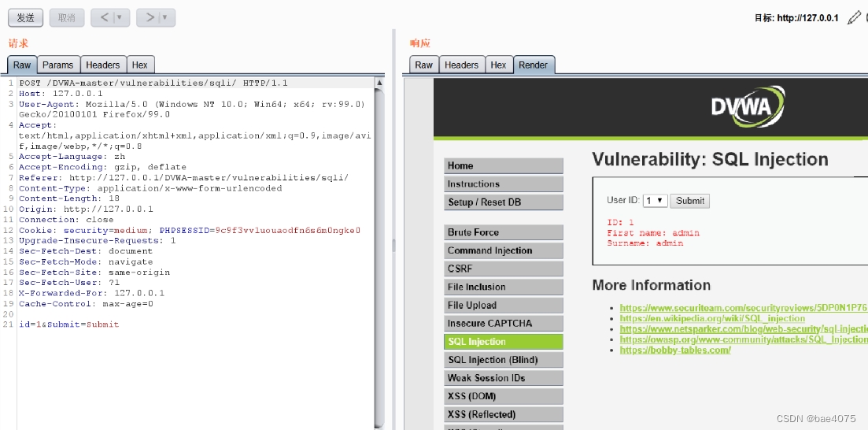
Task: Click the request editor scroll-up arrow
Action: pyautogui.click(x=380, y=83)
